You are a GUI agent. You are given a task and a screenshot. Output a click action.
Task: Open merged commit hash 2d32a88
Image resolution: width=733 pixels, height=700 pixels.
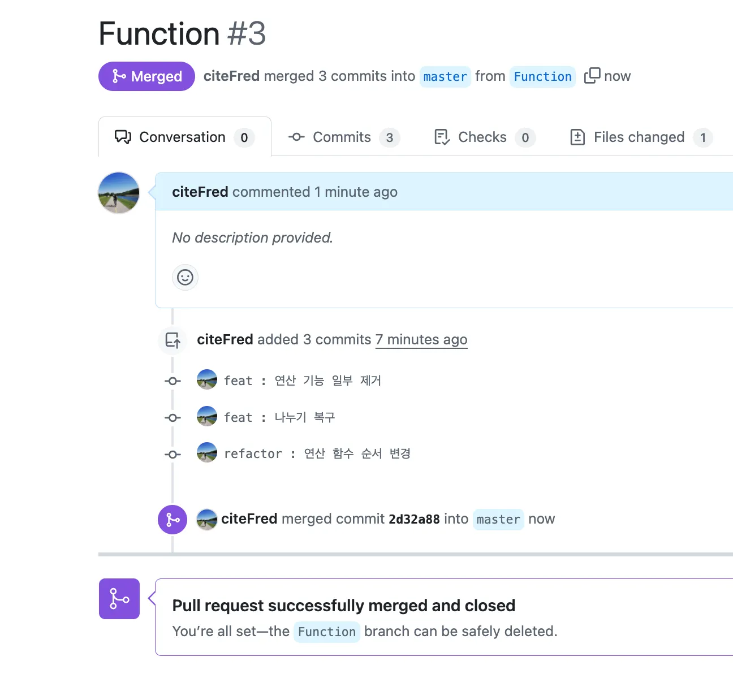pyautogui.click(x=414, y=519)
